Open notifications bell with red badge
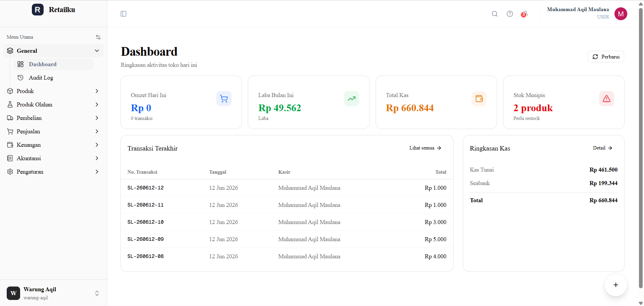 pos(524,14)
